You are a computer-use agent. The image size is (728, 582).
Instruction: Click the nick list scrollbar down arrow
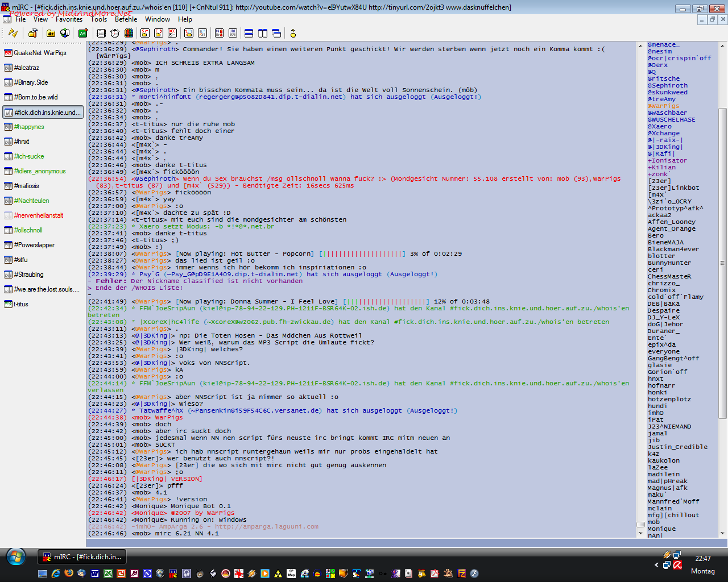[722, 533]
